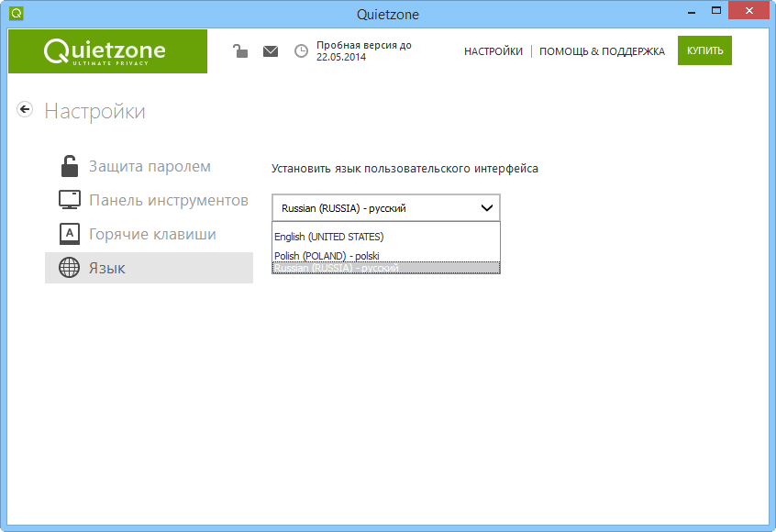This screenshot has height=532, width=776.
Task: Click the dropdown chevron arrow of language box
Action: [x=487, y=208]
